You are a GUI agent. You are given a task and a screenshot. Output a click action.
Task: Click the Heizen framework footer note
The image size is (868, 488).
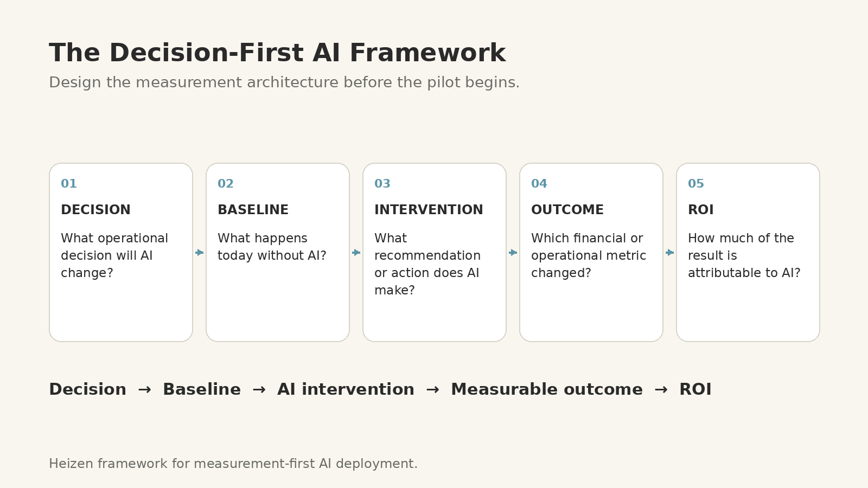233,464
